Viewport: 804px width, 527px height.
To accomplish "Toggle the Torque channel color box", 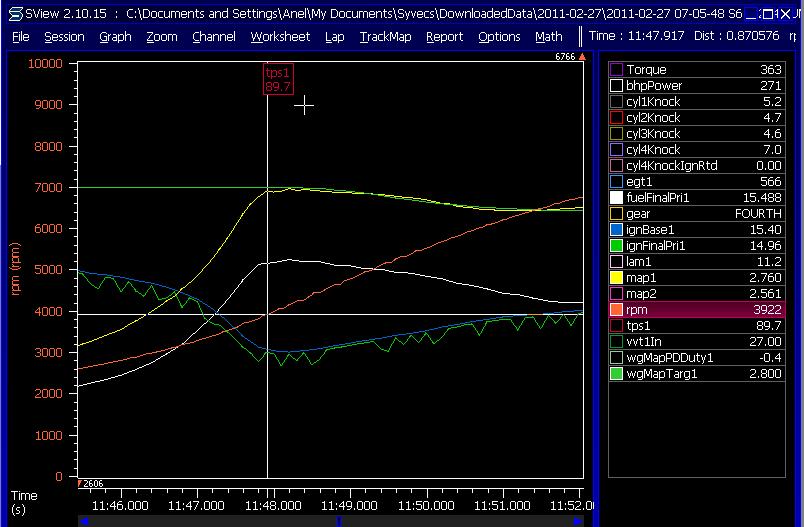I will [x=617, y=70].
